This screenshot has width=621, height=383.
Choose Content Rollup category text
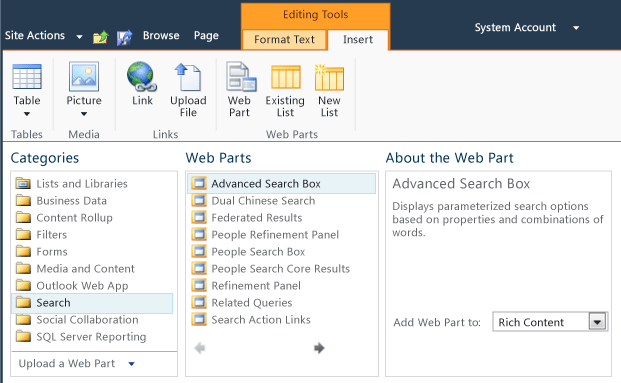[x=74, y=217]
